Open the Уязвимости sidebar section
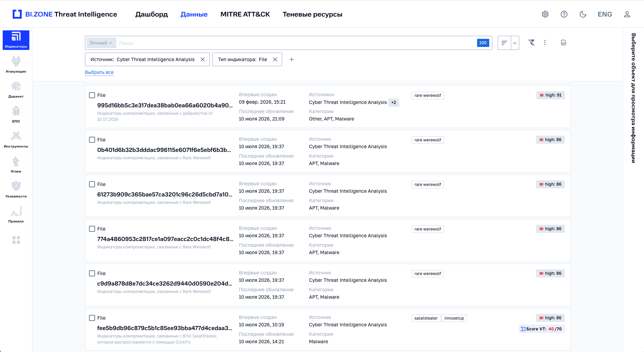The width and height of the screenshot is (644, 352). [16, 190]
